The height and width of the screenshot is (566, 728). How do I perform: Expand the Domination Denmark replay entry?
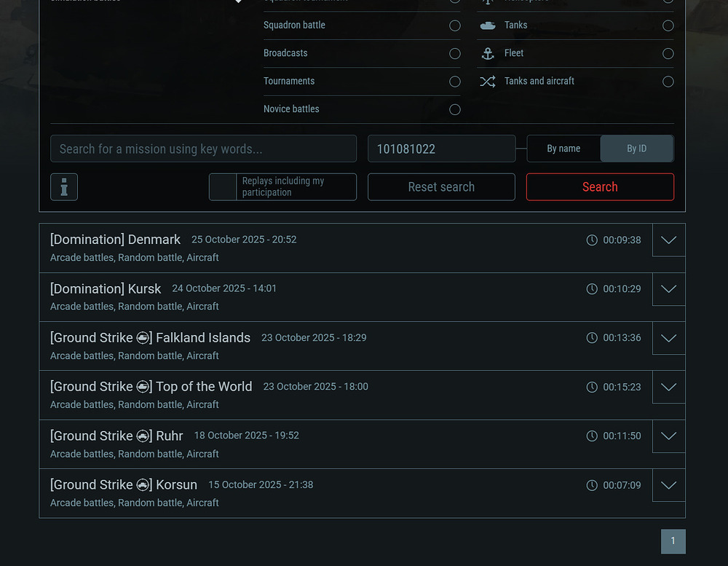[668, 240]
